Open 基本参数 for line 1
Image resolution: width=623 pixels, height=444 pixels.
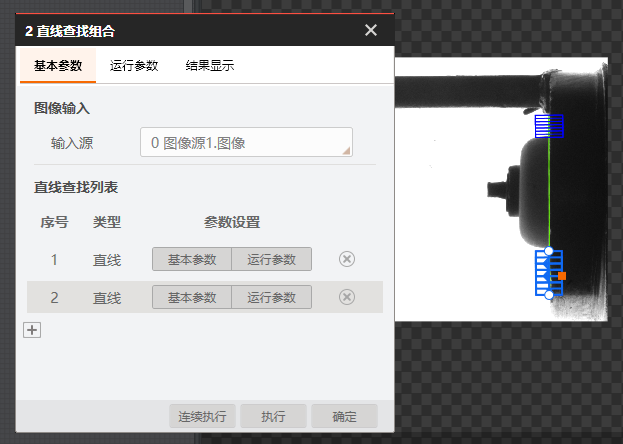click(x=192, y=259)
